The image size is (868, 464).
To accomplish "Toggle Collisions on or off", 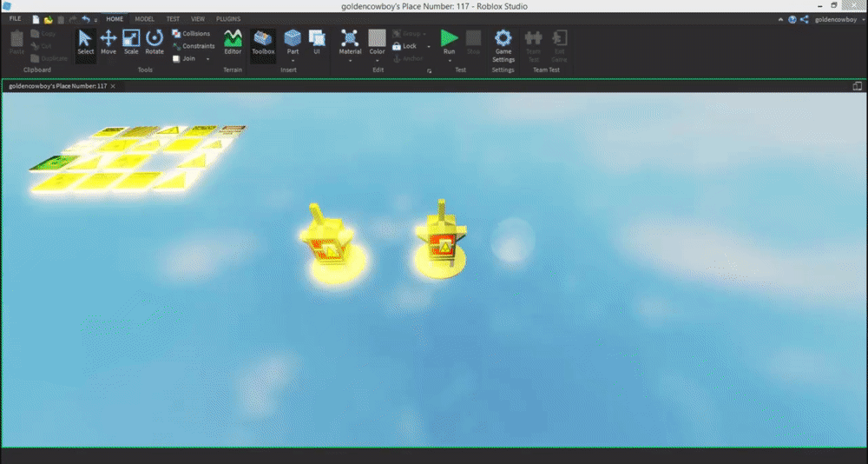I will [191, 34].
